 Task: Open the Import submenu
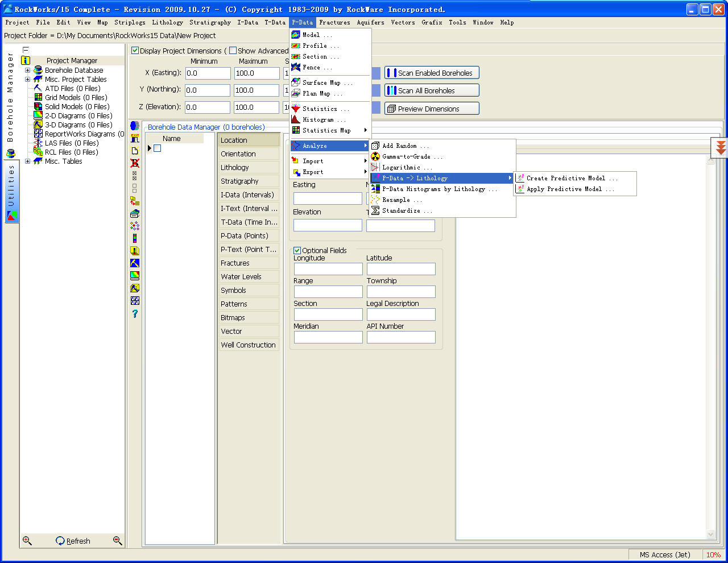(330, 161)
